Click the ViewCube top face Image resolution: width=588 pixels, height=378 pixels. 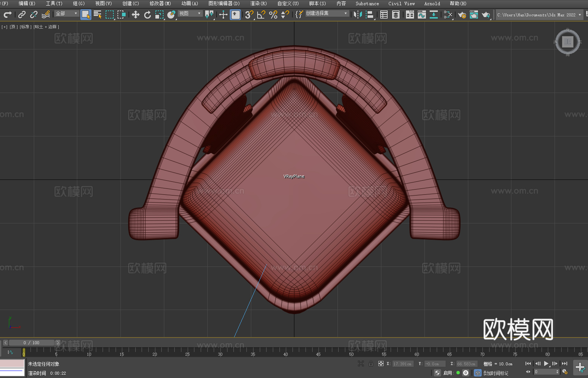[568, 42]
